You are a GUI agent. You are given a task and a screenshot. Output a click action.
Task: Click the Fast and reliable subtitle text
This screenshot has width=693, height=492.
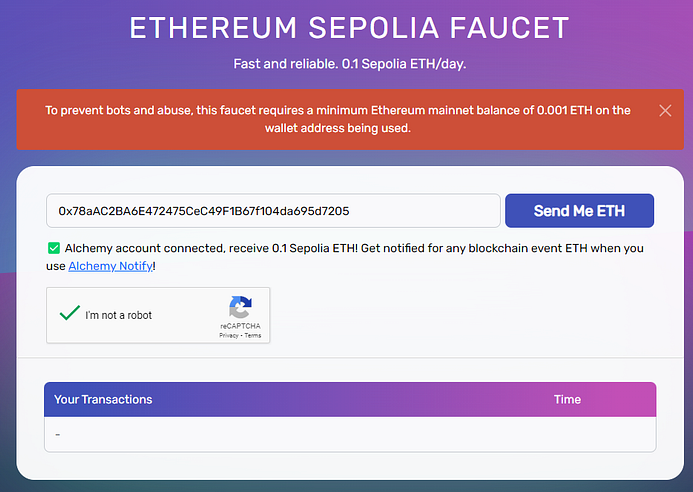350,64
